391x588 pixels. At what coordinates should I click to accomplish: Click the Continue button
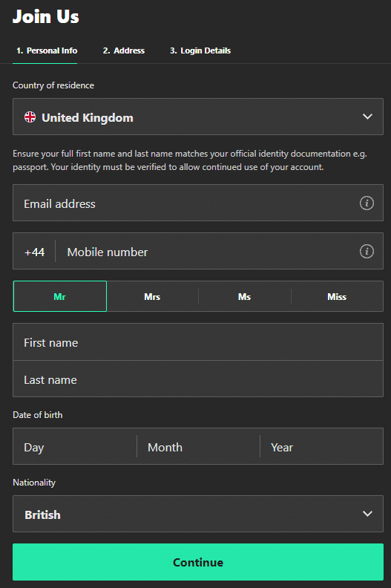coord(198,562)
